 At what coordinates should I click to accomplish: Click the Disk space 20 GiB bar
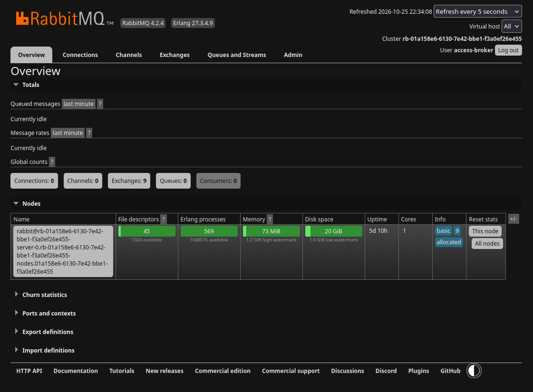333,231
